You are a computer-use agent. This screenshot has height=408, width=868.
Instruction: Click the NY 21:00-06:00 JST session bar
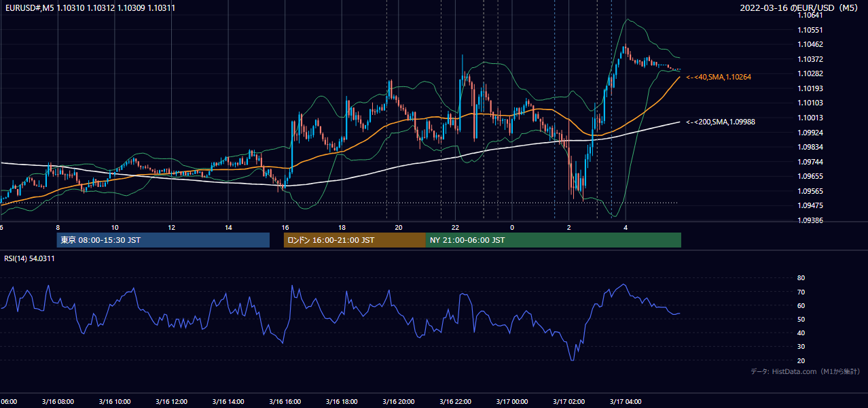tap(554, 240)
